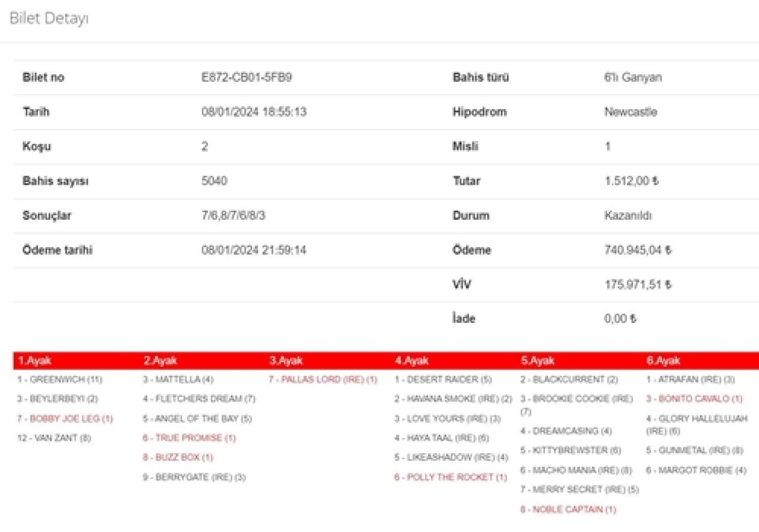
Task: Select the 2.Ayak column header
Action: pyautogui.click(x=160, y=361)
